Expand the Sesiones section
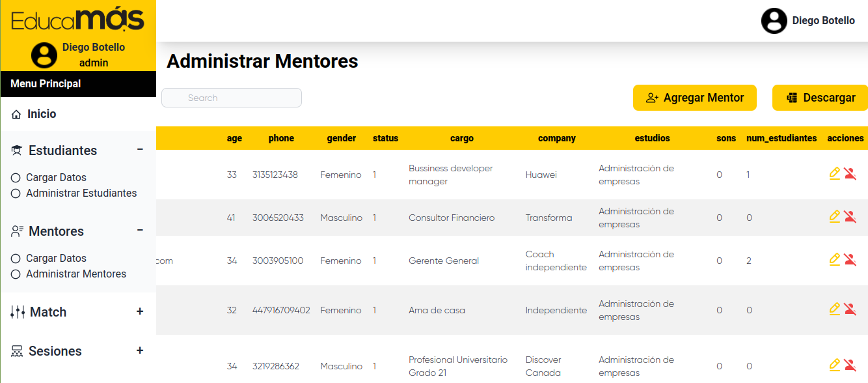Viewport: 868px width, 383px height. 140,350
